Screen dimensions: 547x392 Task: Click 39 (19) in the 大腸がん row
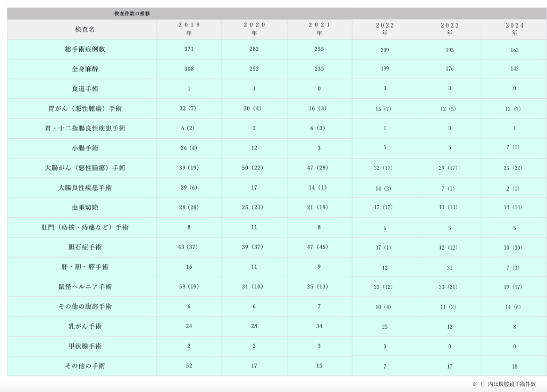(189, 168)
